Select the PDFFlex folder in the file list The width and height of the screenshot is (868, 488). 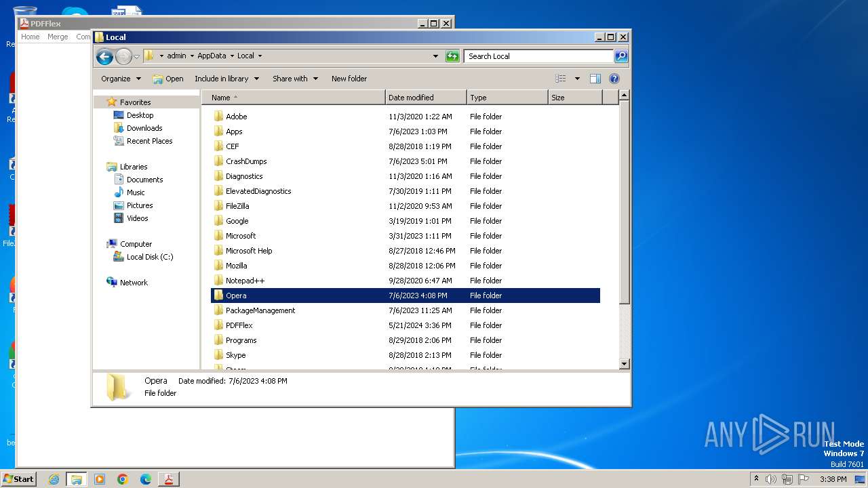(x=239, y=325)
